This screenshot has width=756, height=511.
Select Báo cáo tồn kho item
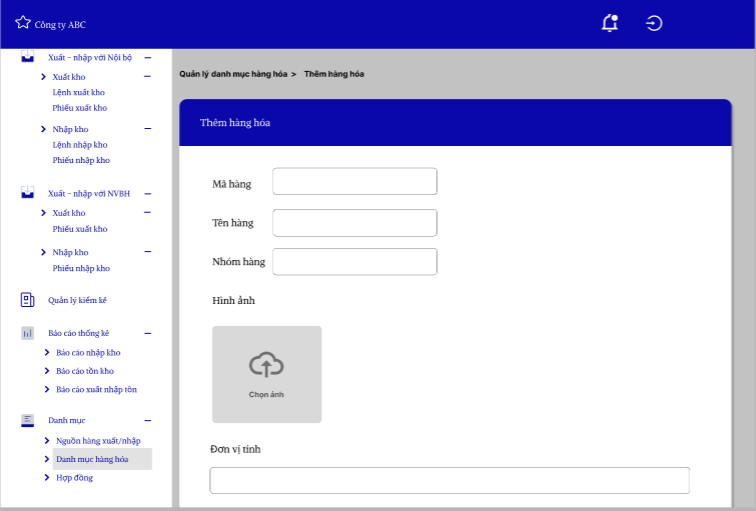(85, 371)
